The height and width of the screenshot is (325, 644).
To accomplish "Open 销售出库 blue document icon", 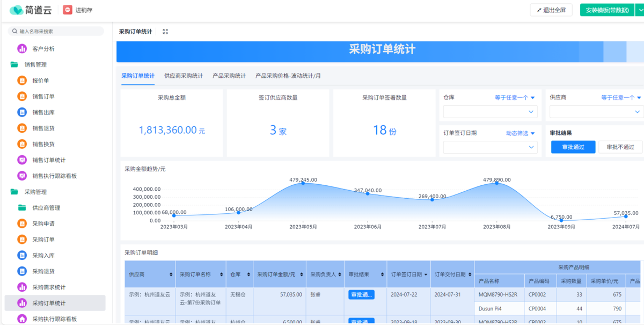I will [22, 112].
